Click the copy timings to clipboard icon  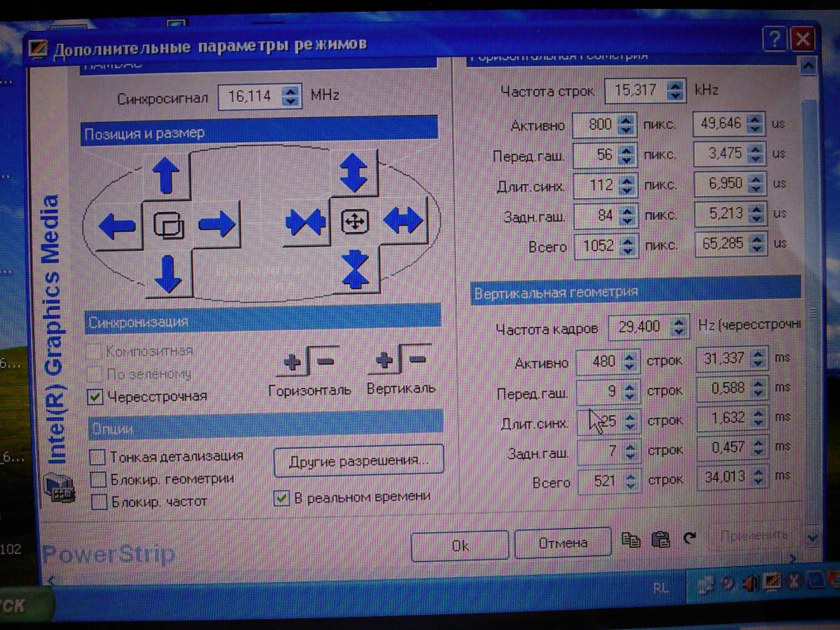click(631, 539)
